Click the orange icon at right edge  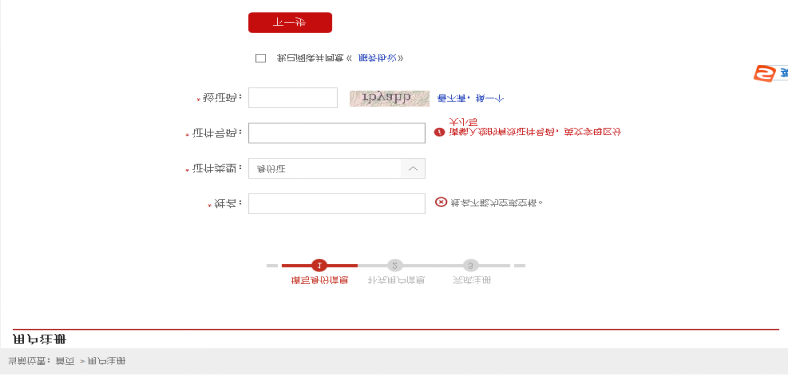(765, 73)
